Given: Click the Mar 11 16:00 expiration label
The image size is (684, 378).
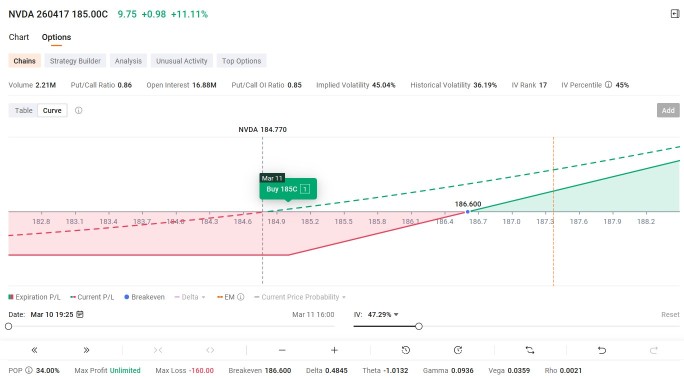Looking at the screenshot, I should pos(313,314).
